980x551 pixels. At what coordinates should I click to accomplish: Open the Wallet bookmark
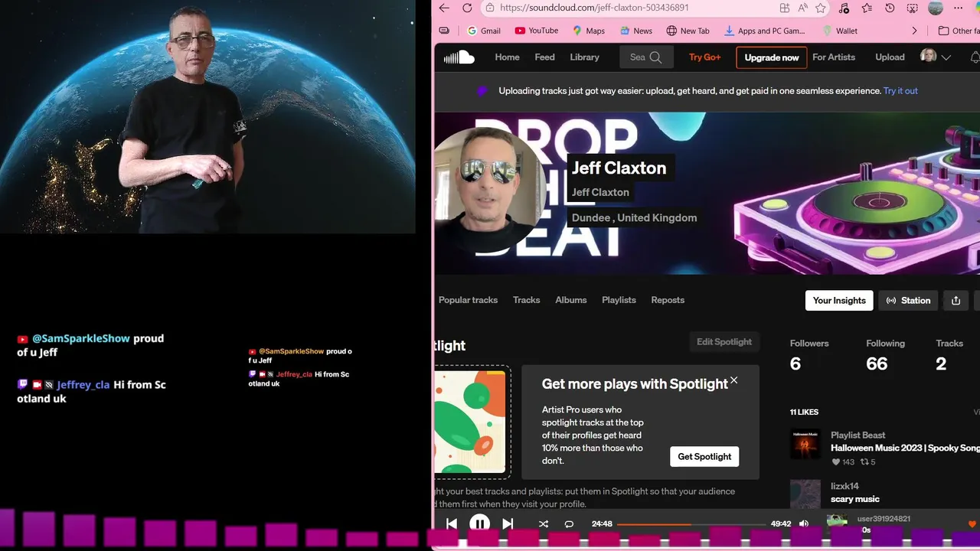point(839,31)
